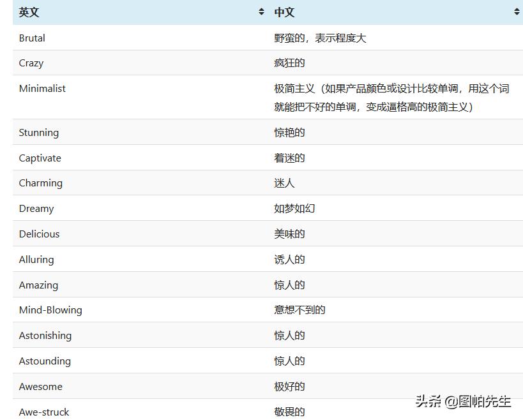The width and height of the screenshot is (523, 420).
Task: Click the word Captivate
Action: [40, 158]
